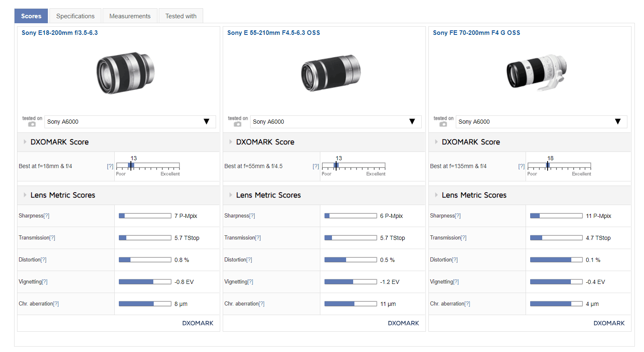Click sharpness bar showing 7 P-Mpix

pyautogui.click(x=145, y=216)
